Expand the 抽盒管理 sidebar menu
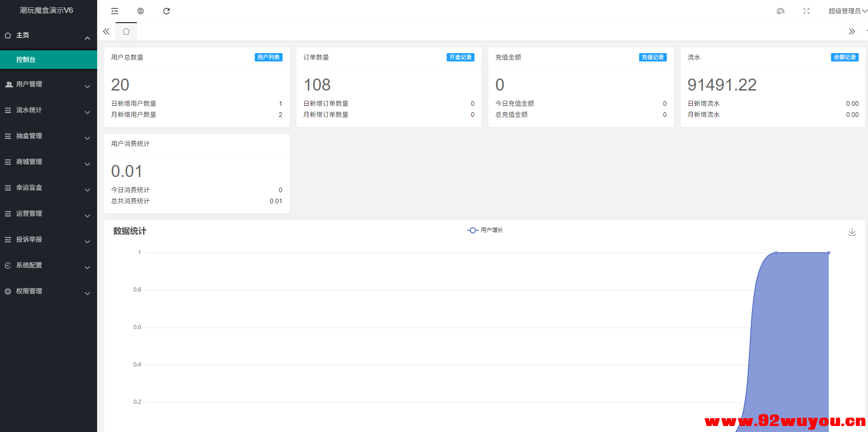This screenshot has height=432, width=868. pyautogui.click(x=48, y=136)
